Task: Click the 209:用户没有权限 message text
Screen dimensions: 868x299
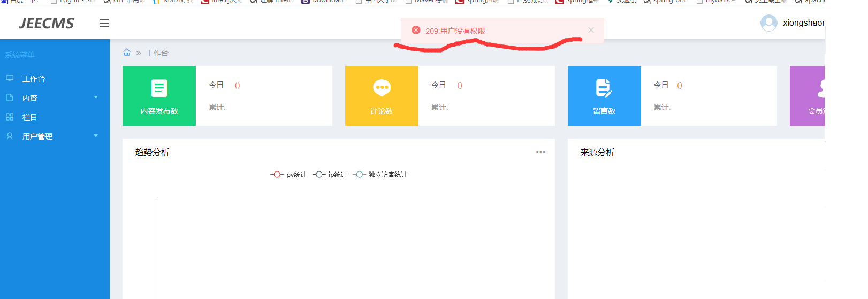Action: tap(455, 31)
